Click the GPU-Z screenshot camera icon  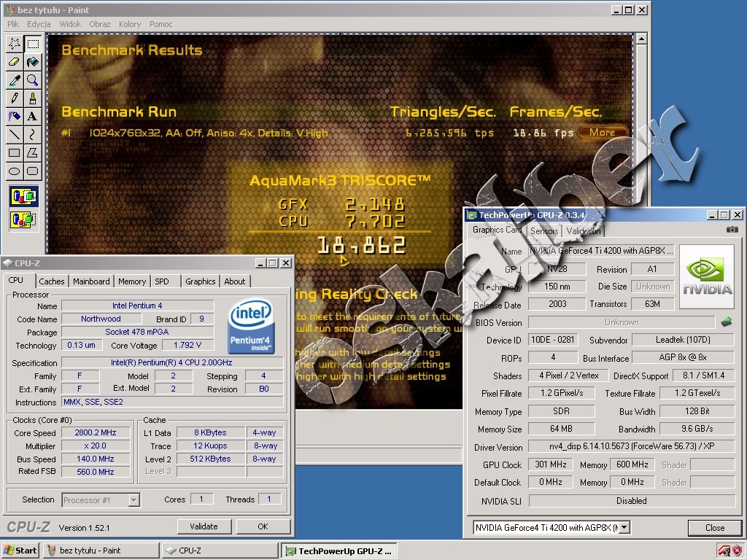coord(732,230)
